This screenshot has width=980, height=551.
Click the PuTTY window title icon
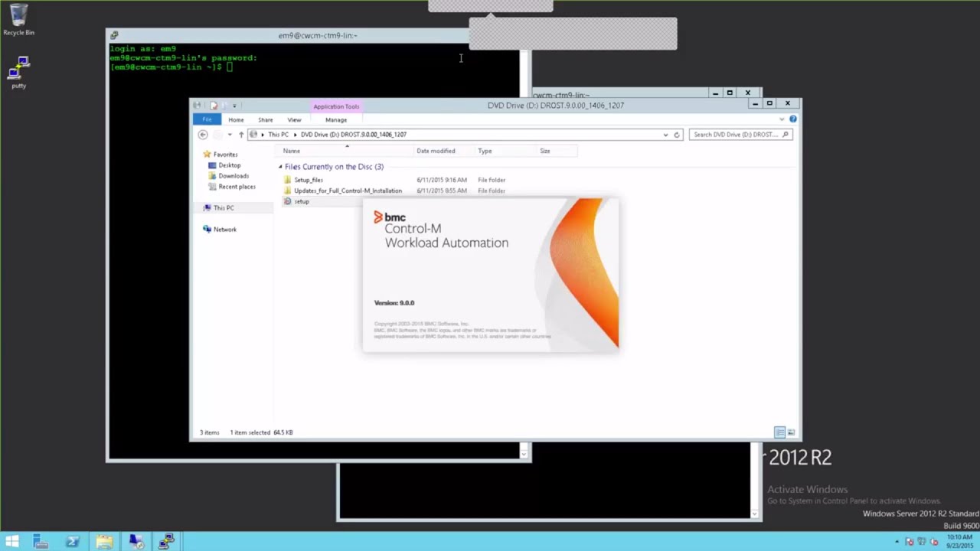[x=114, y=35]
